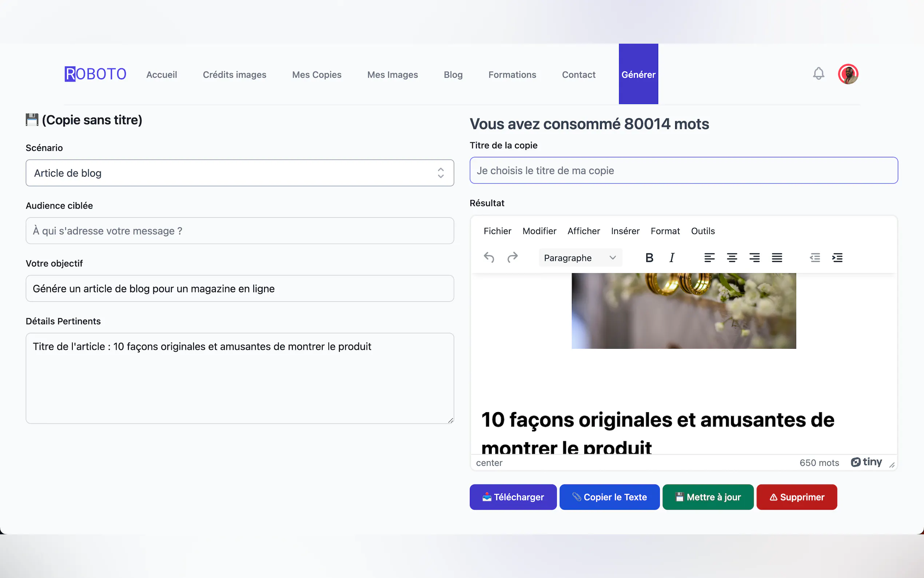This screenshot has width=924, height=578.
Task: Toggle italic formatting in editor
Action: pos(672,258)
